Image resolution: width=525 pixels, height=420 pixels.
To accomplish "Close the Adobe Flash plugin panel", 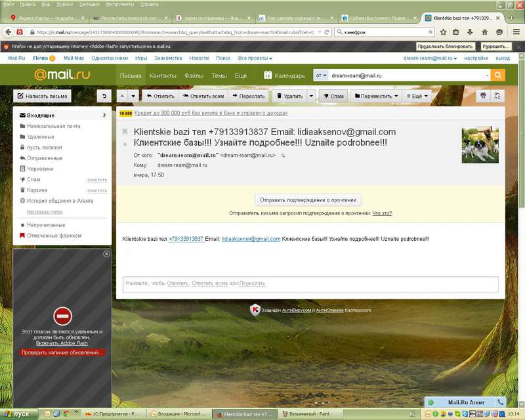I will pos(107,254).
